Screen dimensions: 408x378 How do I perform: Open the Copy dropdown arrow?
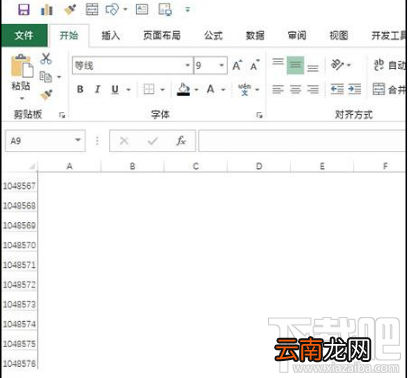(59, 77)
